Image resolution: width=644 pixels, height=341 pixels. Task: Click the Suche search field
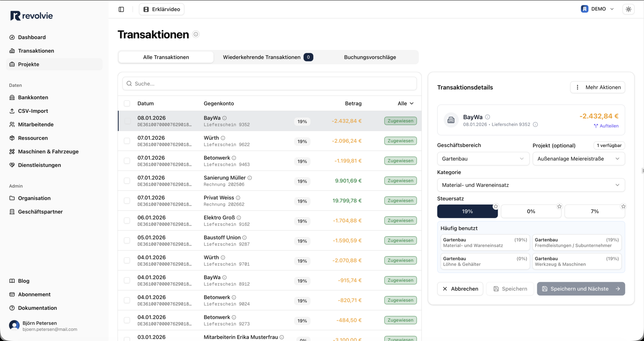pos(269,84)
